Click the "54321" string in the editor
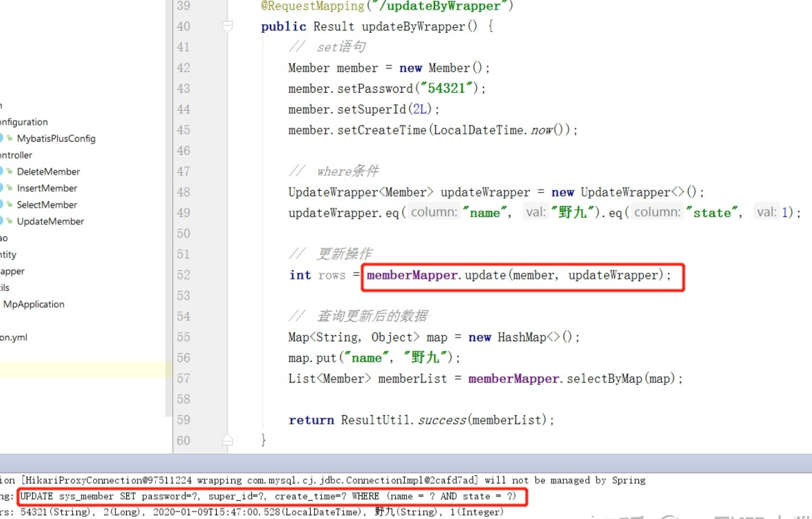 446,89
